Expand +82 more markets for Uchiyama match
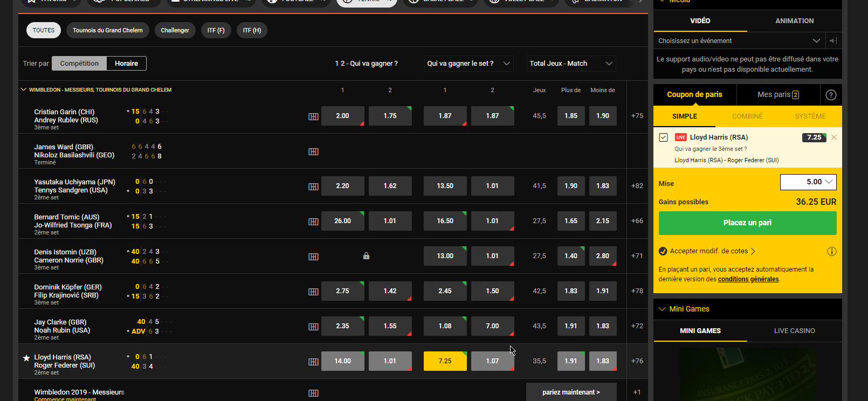 (637, 186)
